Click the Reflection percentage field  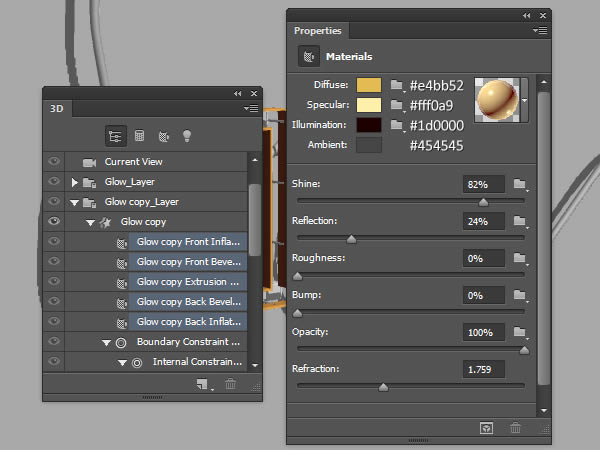484,222
